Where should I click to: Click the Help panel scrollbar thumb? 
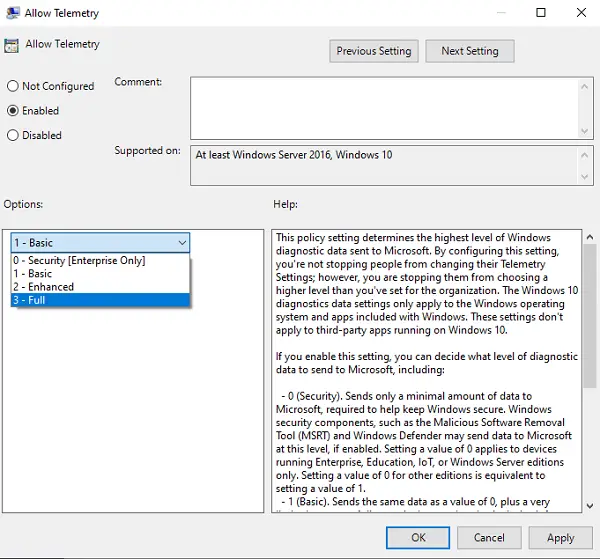(590, 316)
